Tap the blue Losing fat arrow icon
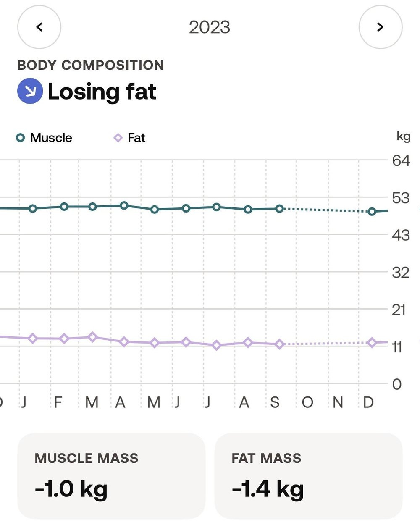 (30, 91)
